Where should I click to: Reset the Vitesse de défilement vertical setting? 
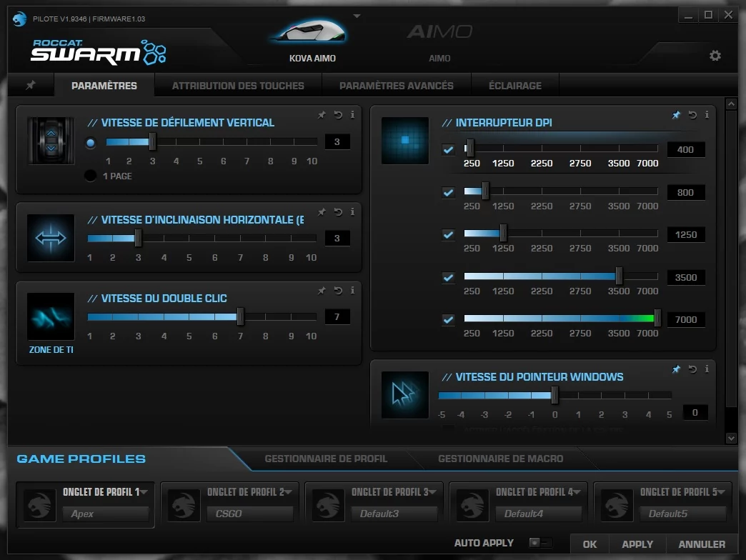pos(338,114)
